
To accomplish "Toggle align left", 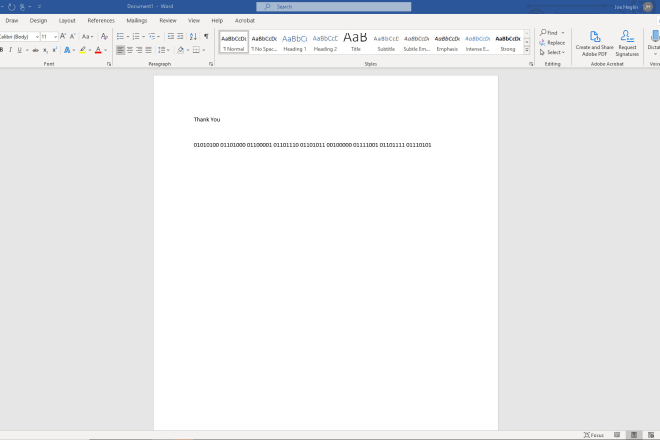I will click(120, 50).
